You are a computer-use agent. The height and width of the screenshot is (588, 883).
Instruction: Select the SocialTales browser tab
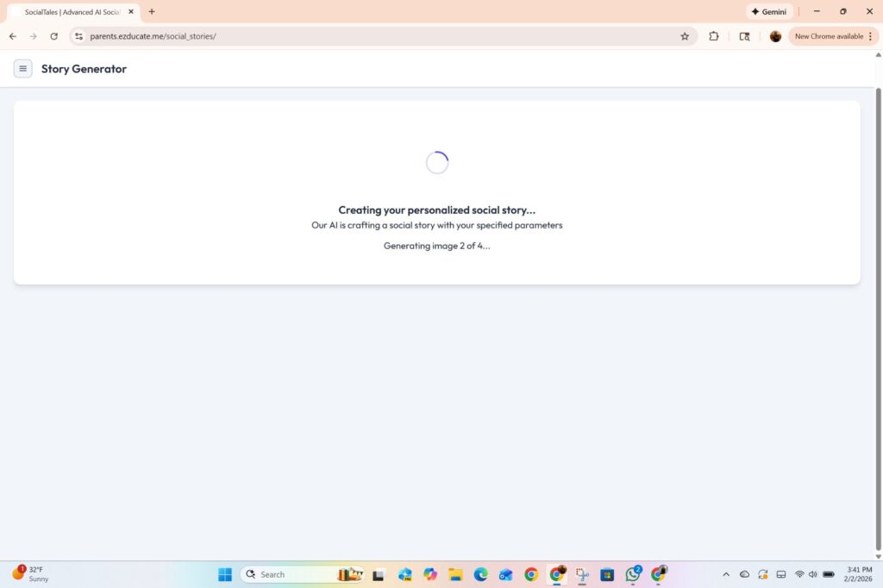(69, 12)
